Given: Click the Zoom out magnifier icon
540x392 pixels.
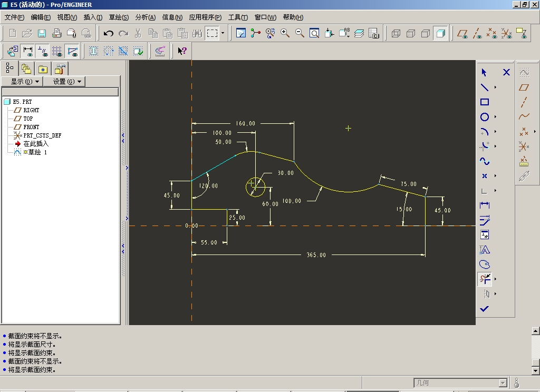Looking at the screenshot, I should tap(300, 33).
